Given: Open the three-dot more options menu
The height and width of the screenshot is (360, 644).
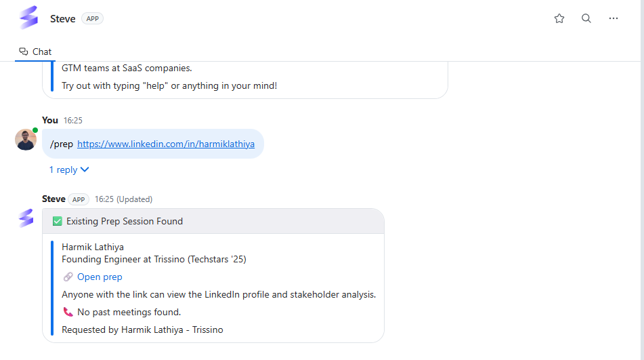Looking at the screenshot, I should click(x=614, y=18).
